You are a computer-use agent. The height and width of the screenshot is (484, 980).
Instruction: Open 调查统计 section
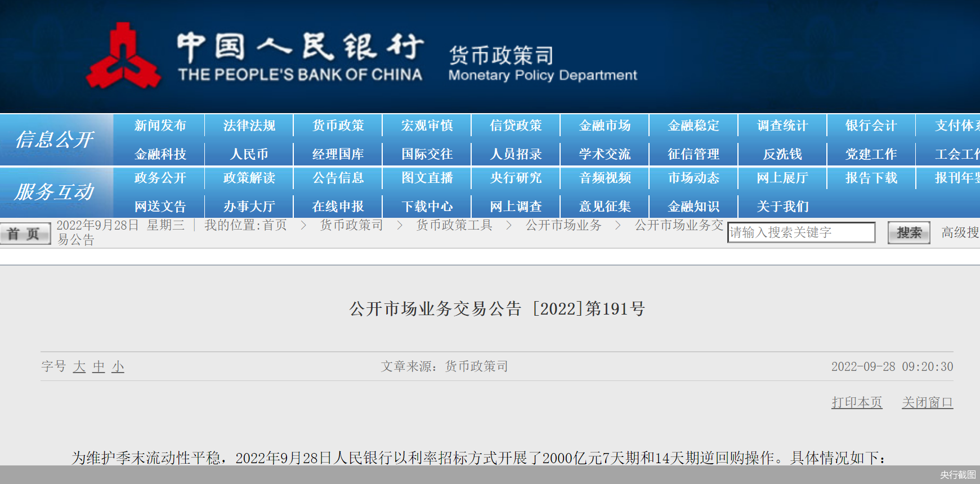coord(782,126)
